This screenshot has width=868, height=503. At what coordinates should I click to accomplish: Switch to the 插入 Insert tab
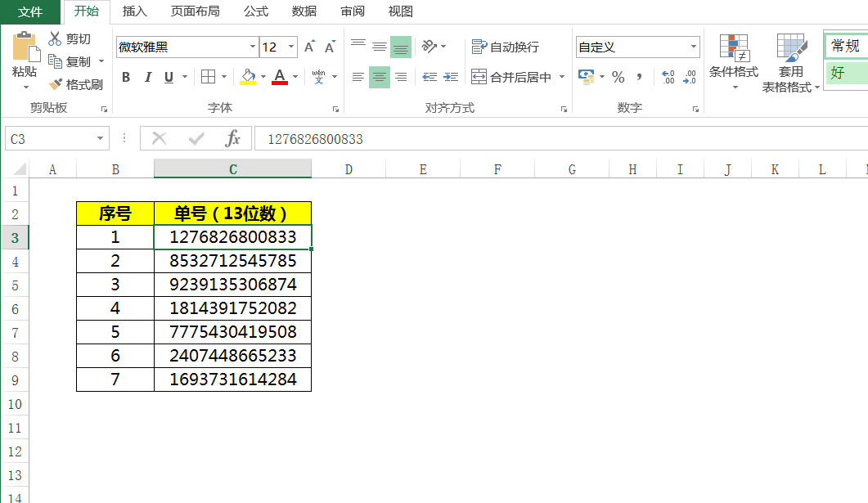tap(134, 11)
